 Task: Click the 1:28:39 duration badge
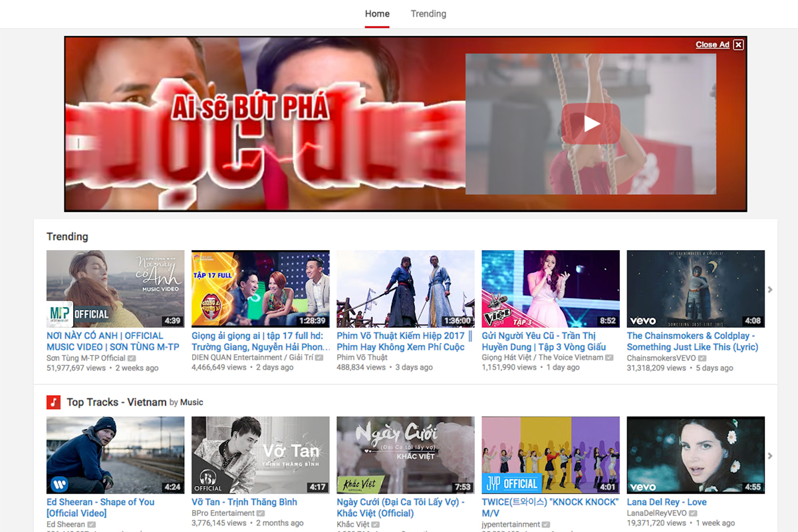point(312,321)
